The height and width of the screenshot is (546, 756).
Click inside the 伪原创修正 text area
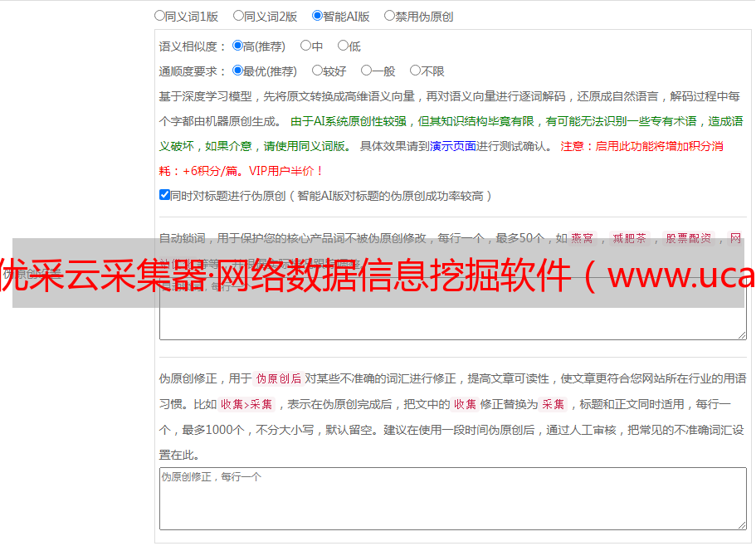453,499
